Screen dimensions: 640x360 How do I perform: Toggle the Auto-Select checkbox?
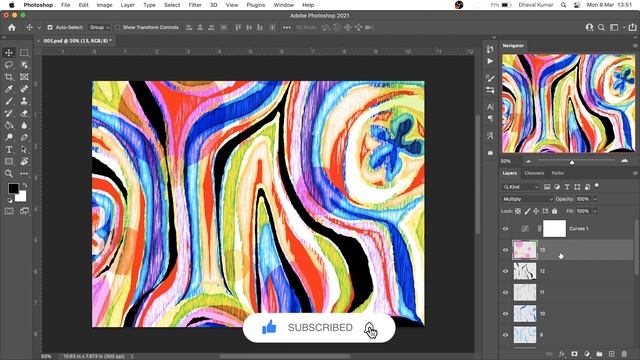tap(50, 27)
